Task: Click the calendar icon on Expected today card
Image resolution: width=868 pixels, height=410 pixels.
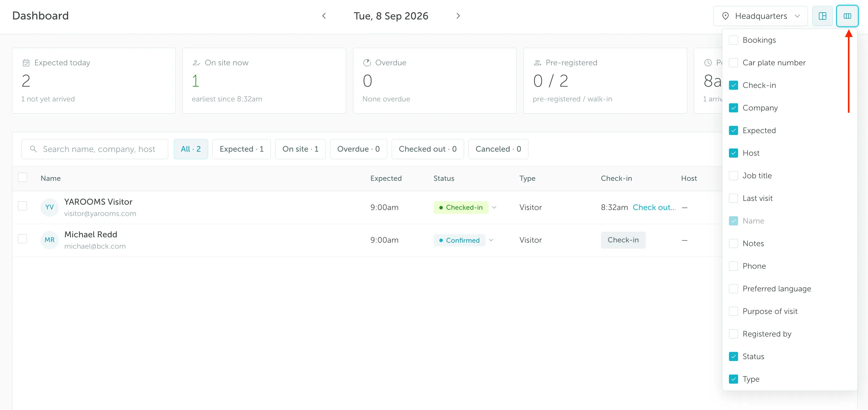Action: (26, 63)
